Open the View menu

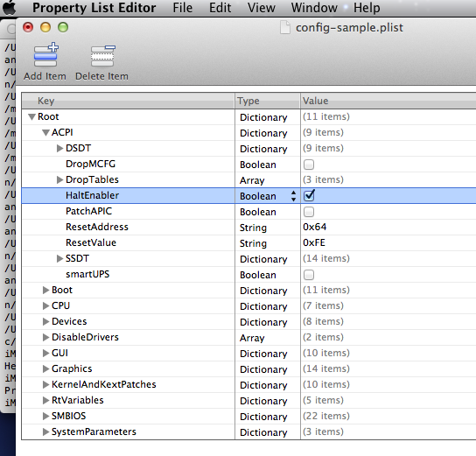point(262,8)
